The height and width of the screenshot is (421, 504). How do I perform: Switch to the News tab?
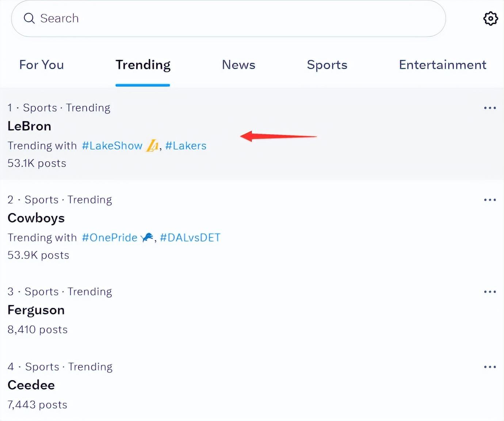(x=238, y=65)
